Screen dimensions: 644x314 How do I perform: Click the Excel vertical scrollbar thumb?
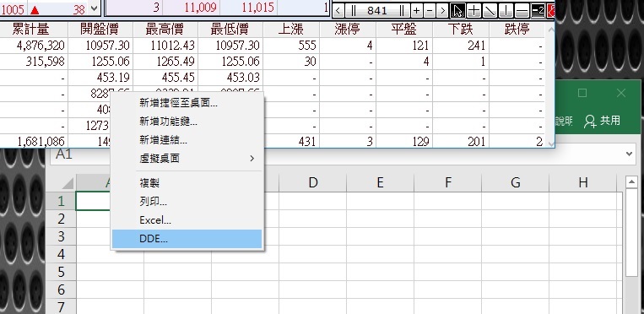click(631, 233)
